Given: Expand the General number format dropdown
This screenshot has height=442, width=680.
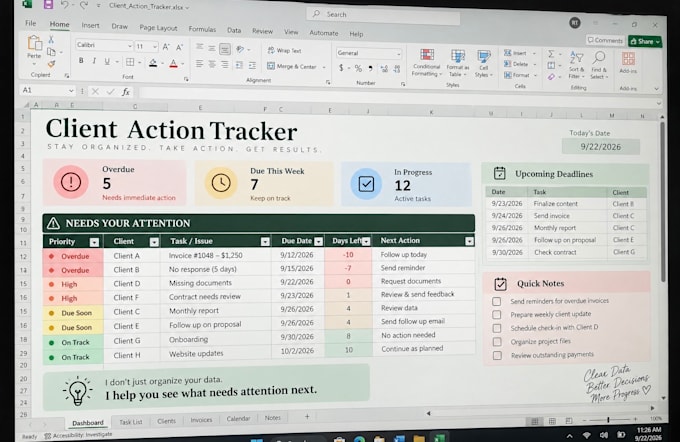Looking at the screenshot, I should coord(398,54).
